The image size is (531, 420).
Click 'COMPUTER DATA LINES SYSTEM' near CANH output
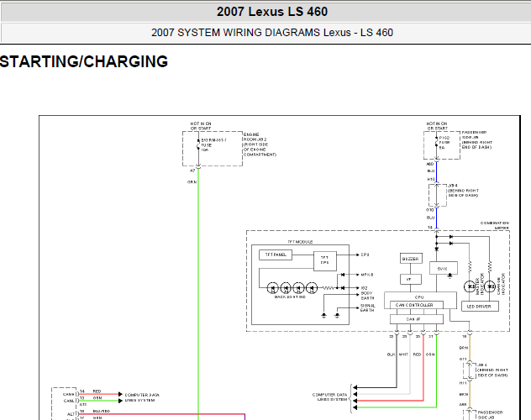pyautogui.click(x=142, y=397)
